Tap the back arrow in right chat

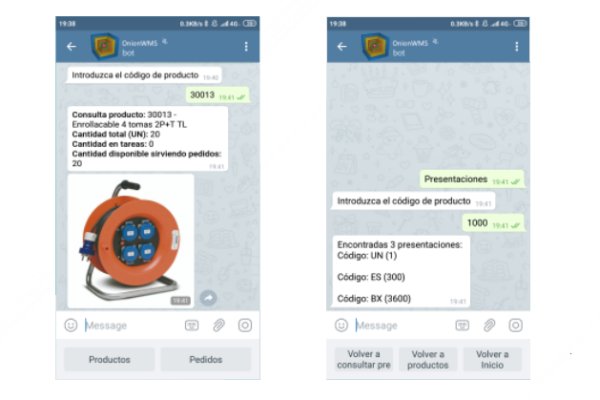[x=342, y=47]
